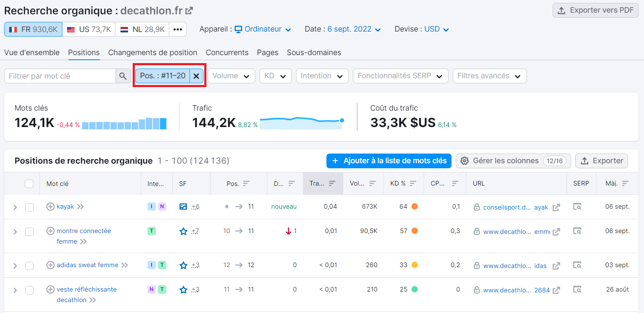The image size is (644, 313).
Task: Switch to Vue d'ensemble tab
Action: pyautogui.click(x=32, y=53)
